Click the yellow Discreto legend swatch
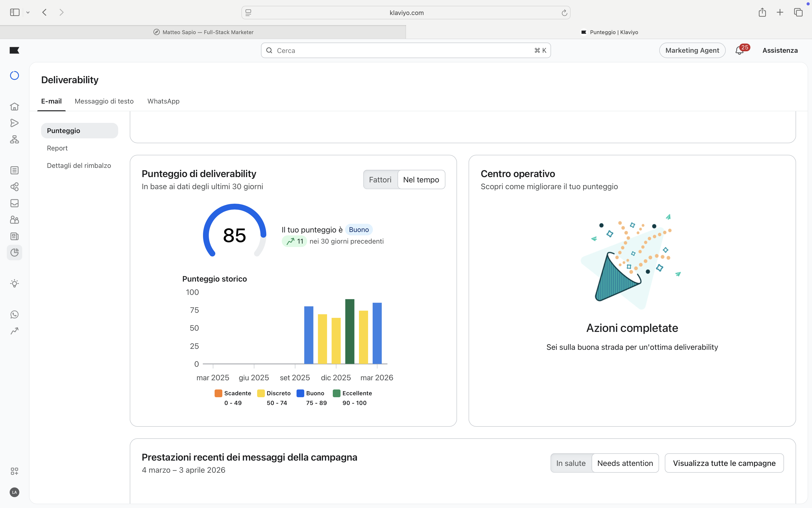Viewport: 812px width, 508px height. coord(261,393)
